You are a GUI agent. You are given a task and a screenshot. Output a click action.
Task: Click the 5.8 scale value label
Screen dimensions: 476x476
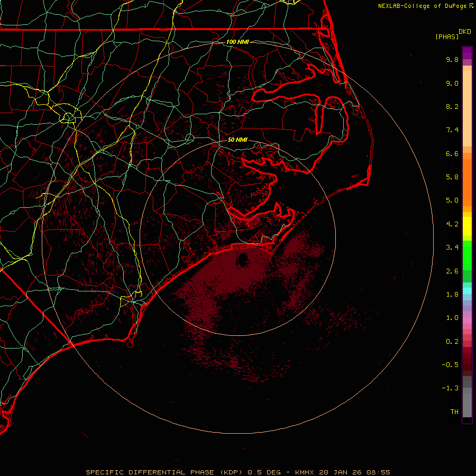(x=452, y=177)
